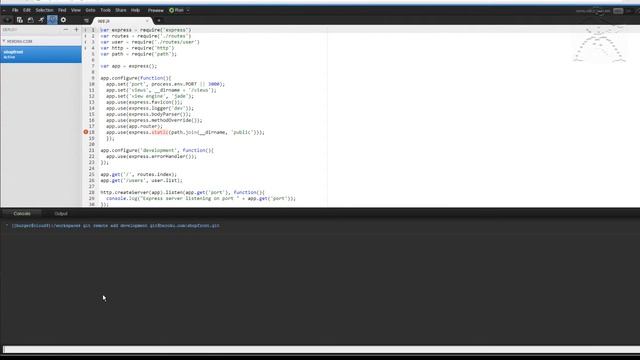Screen dimensions: 640x360
Task: Click the info marker beside line 2
Action: pyautogui.click(x=85, y=36)
